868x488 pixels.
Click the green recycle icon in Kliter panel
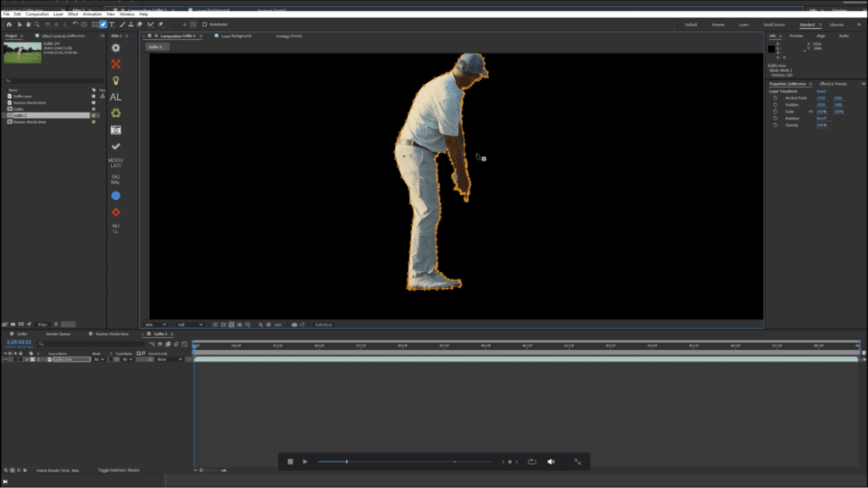tap(116, 113)
